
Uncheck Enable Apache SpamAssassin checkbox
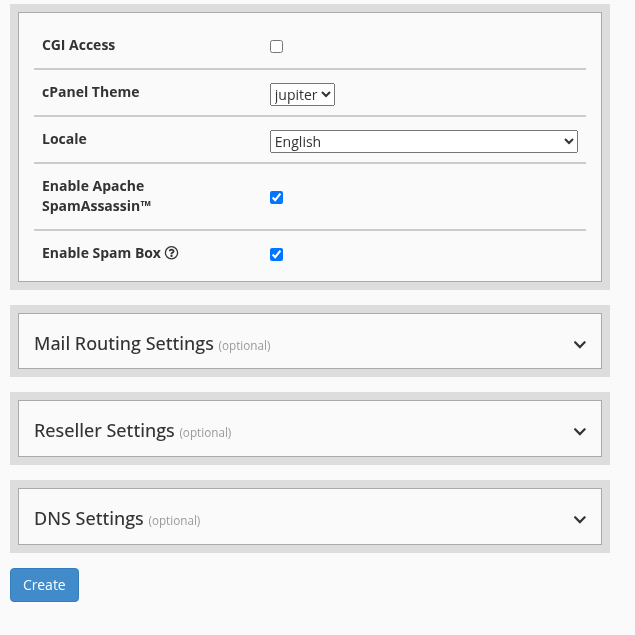point(276,197)
